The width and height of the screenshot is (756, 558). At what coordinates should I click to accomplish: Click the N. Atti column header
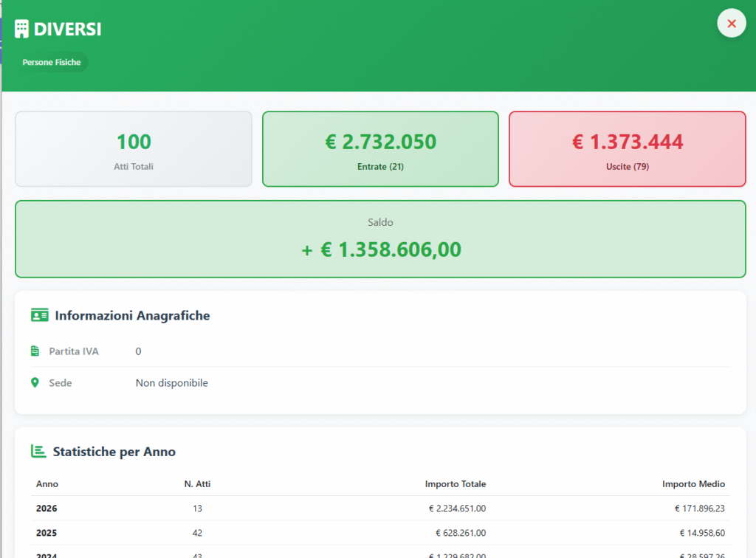197,484
